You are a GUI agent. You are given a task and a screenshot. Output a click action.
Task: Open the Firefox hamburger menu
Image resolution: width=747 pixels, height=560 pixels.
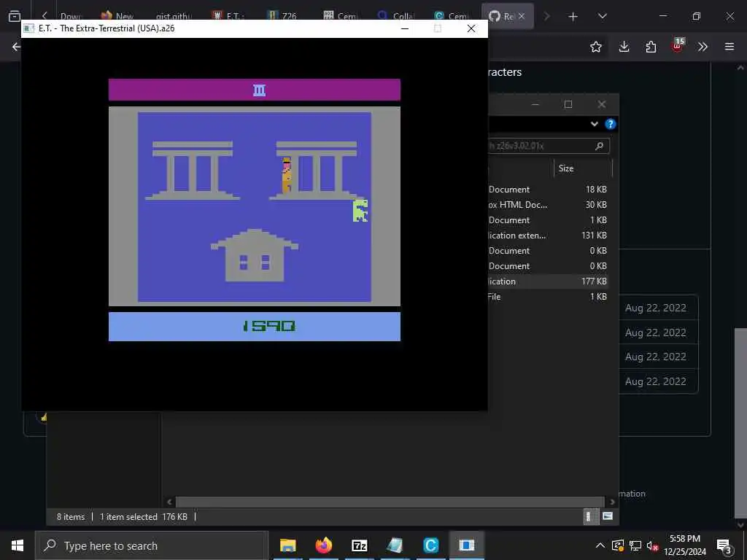point(729,47)
